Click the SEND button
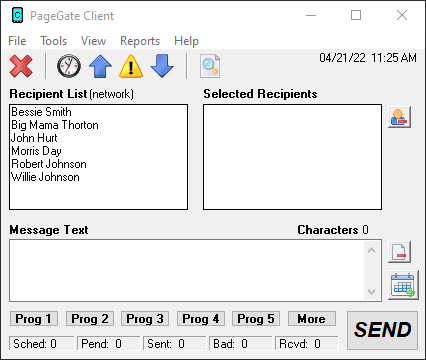 (382, 330)
